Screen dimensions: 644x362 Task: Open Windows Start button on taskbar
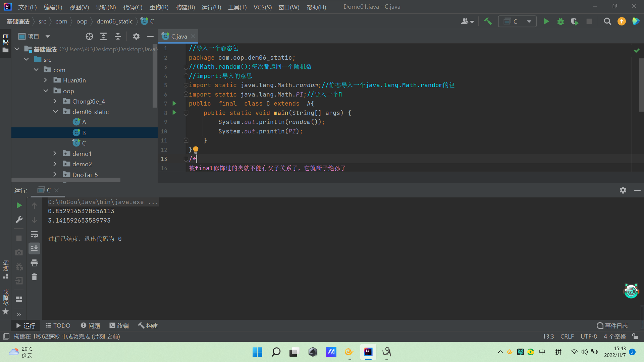(257, 352)
